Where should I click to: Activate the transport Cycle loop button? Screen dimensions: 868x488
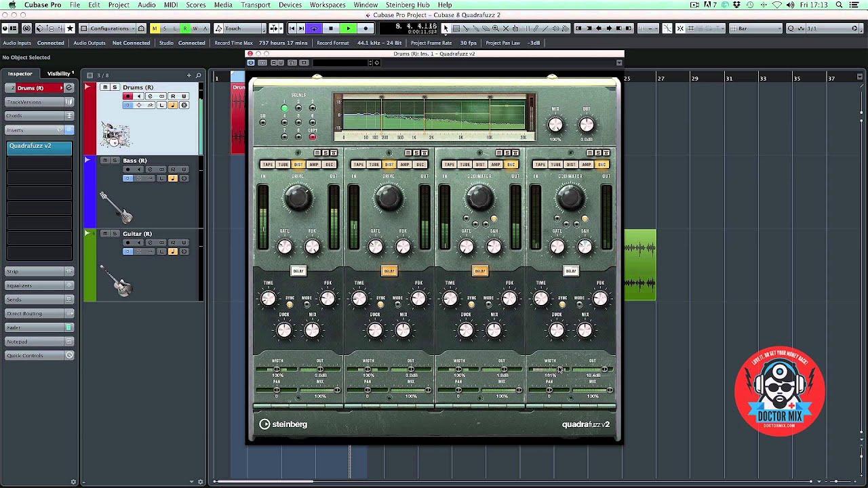[314, 28]
